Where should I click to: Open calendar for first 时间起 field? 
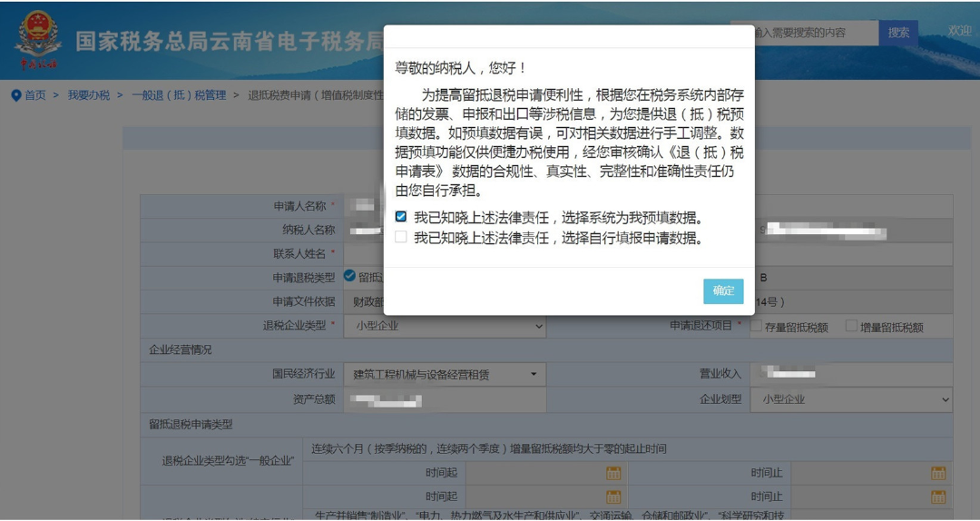613,473
